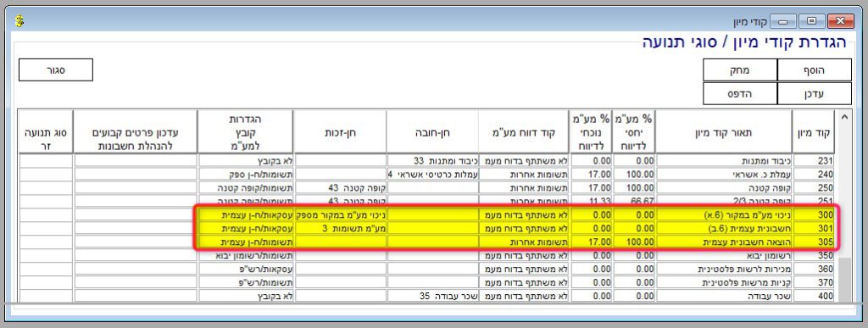
Task: Click description cell עמלת כ. אשראי
Action: tap(724, 175)
